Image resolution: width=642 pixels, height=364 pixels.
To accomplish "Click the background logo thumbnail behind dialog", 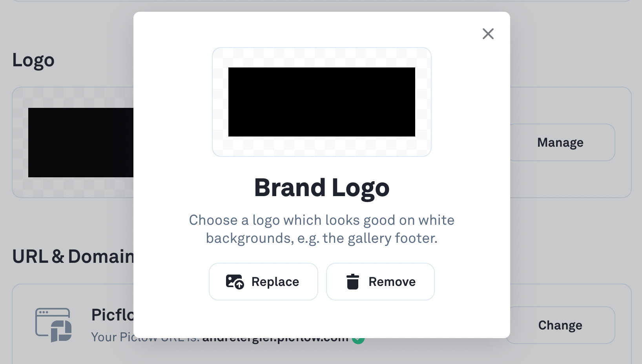I will tap(81, 142).
